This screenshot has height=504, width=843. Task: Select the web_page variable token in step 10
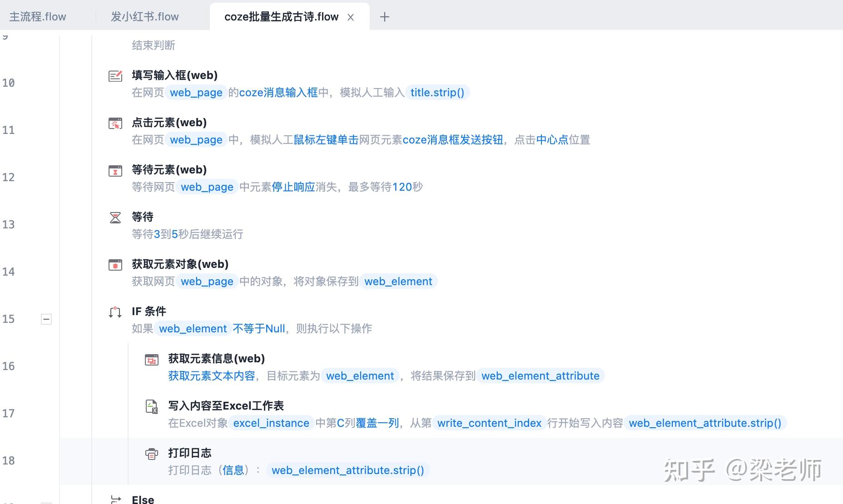[196, 93]
